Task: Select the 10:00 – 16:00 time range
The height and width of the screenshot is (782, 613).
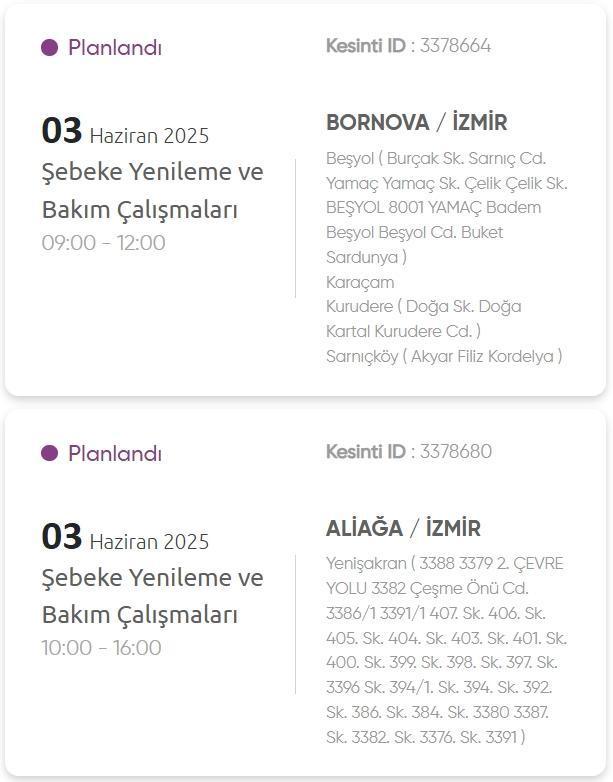Action: (x=101, y=648)
